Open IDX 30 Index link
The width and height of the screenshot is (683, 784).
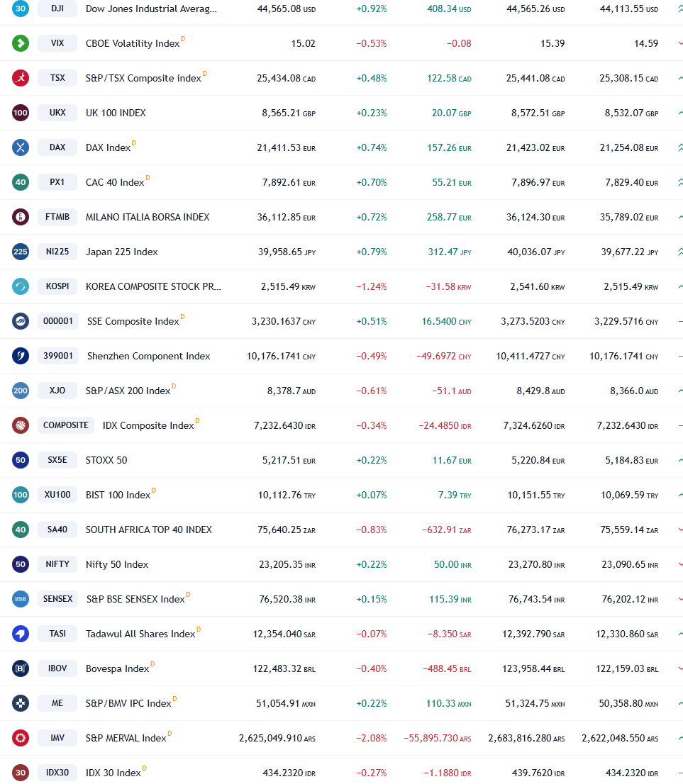pyautogui.click(x=113, y=773)
